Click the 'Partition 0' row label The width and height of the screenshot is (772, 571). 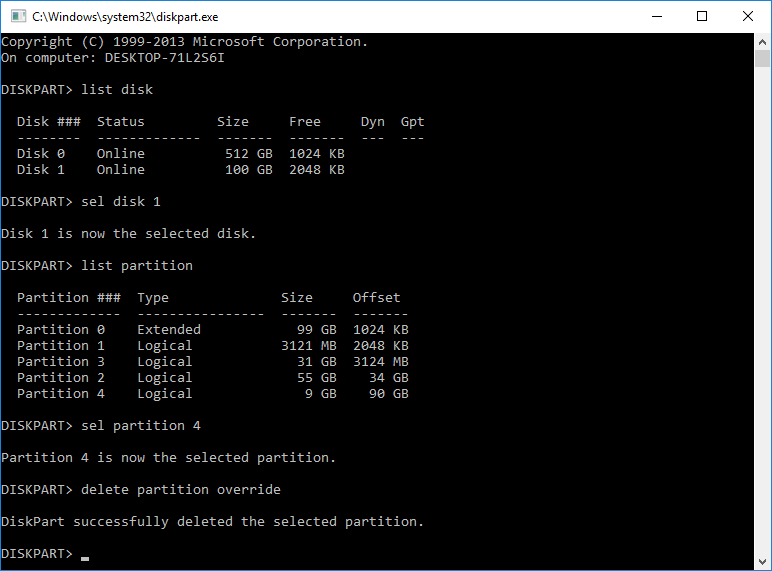(61, 329)
